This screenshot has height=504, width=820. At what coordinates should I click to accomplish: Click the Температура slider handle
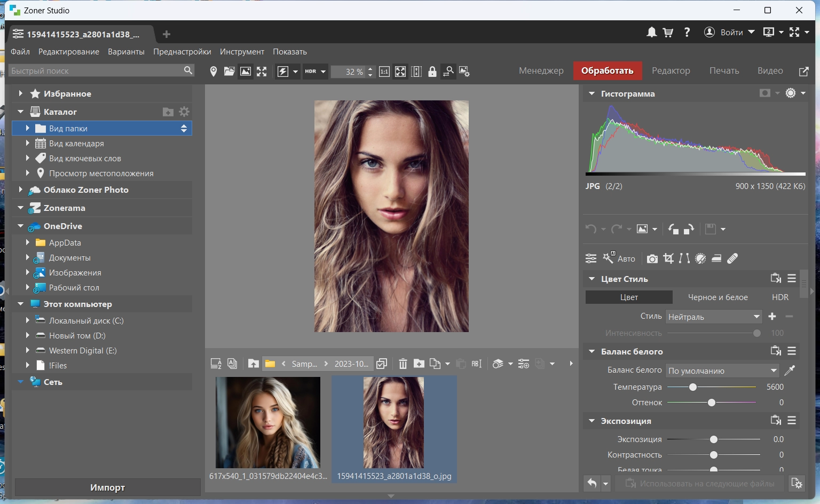[x=692, y=387]
